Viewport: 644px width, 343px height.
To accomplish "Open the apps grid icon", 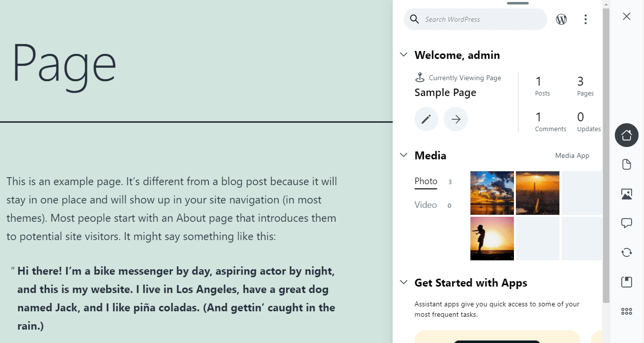I will (626, 311).
